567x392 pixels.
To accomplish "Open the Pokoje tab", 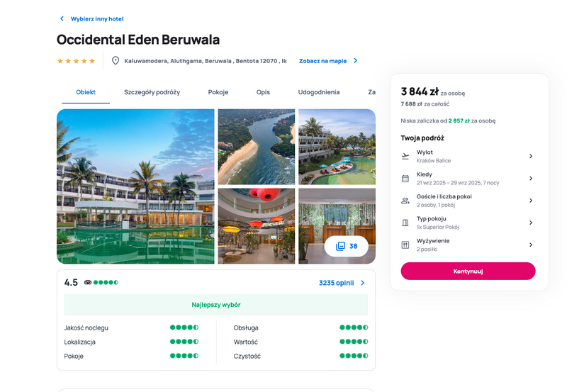I will (x=218, y=92).
